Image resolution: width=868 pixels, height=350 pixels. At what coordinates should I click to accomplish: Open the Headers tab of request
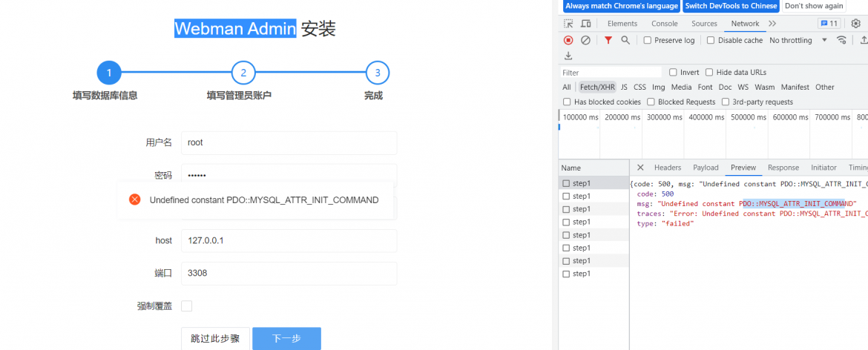[668, 168]
